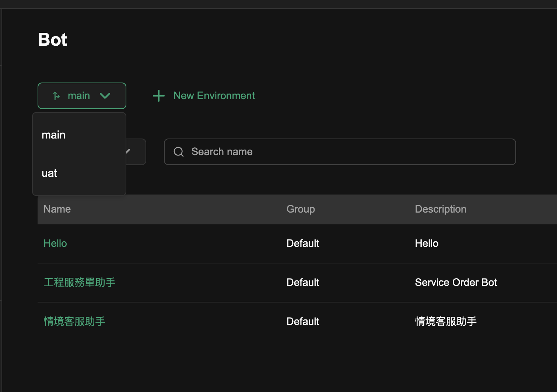
Task: Click the Description column header
Action: (441, 209)
